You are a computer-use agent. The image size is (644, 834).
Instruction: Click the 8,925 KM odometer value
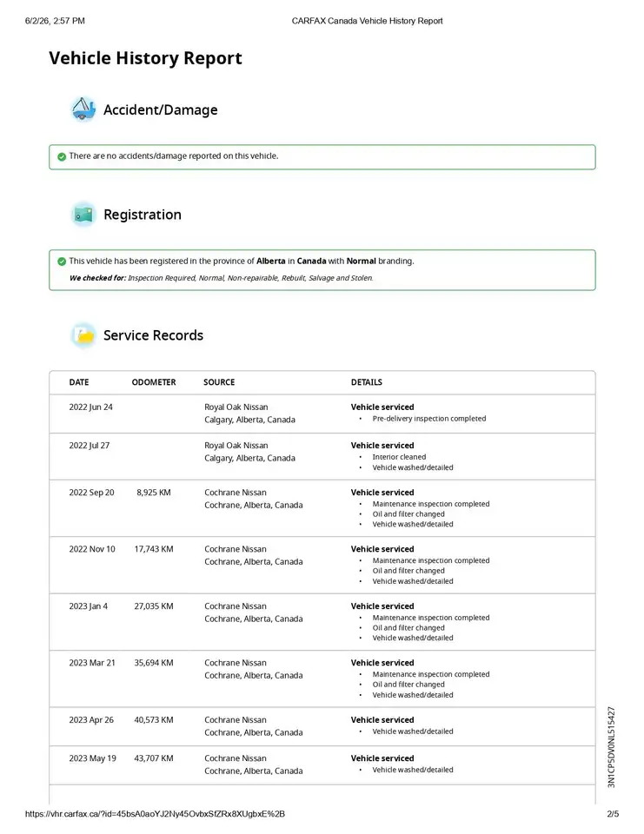(154, 493)
